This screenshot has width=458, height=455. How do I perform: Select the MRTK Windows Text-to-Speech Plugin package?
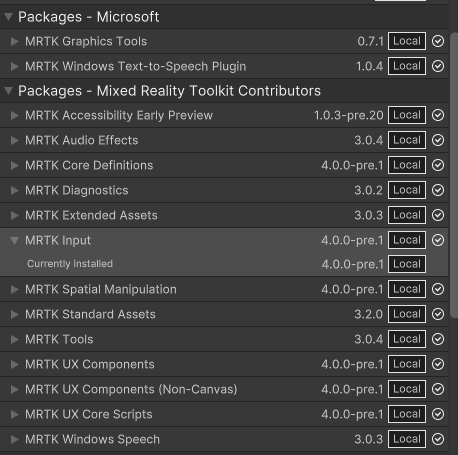tap(136, 66)
